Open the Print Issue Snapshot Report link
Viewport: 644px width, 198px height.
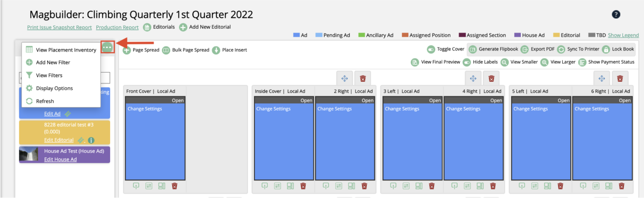tap(59, 27)
